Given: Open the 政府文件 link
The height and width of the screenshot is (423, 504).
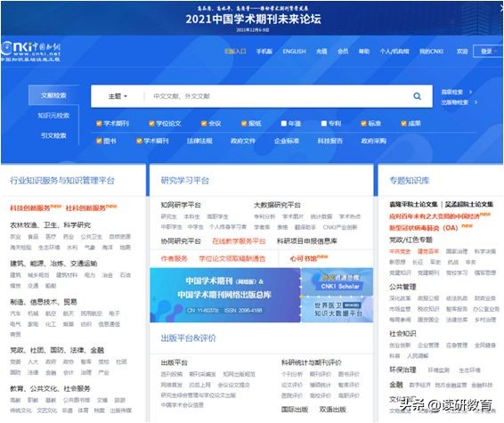Looking at the screenshot, I should tap(243, 141).
